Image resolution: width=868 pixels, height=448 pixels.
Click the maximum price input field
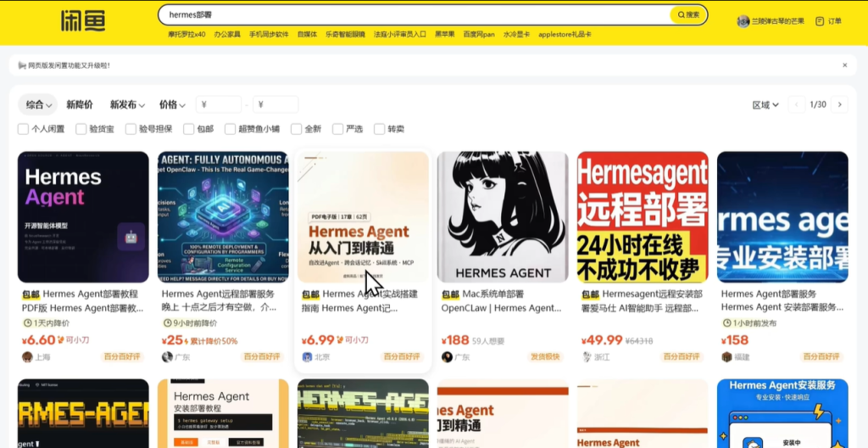[275, 105]
